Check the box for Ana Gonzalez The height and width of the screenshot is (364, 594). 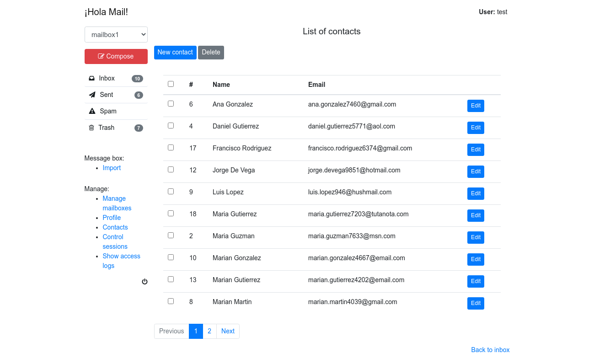tap(171, 104)
